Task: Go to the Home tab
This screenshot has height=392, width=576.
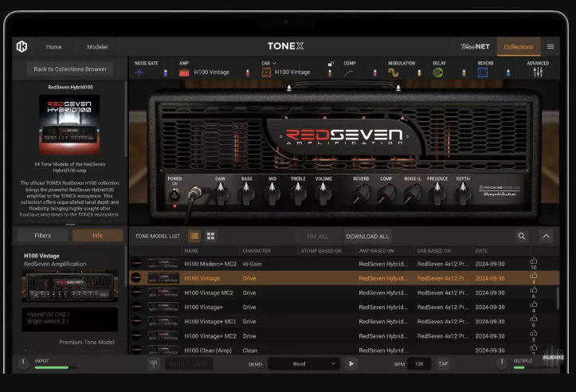Action: click(x=53, y=47)
